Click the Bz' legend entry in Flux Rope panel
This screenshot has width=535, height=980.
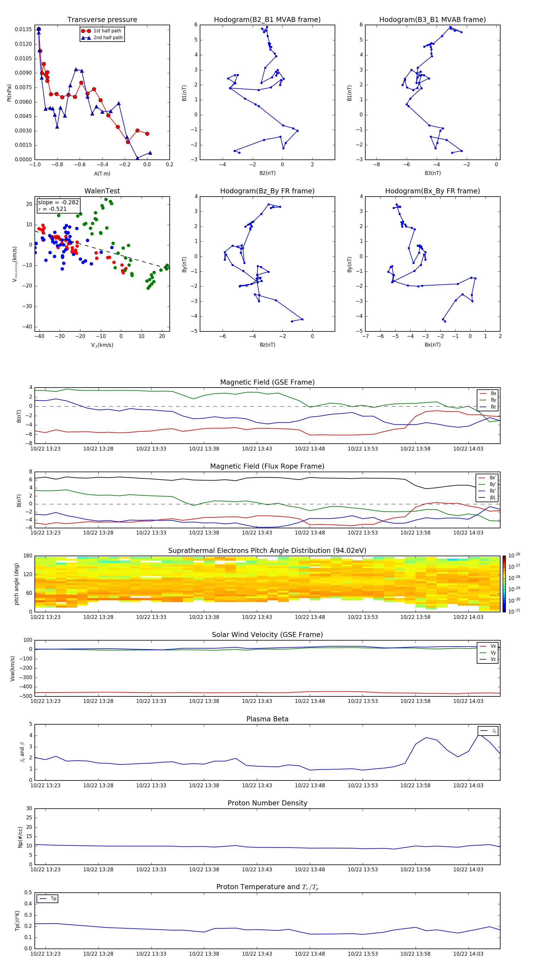coord(487,491)
